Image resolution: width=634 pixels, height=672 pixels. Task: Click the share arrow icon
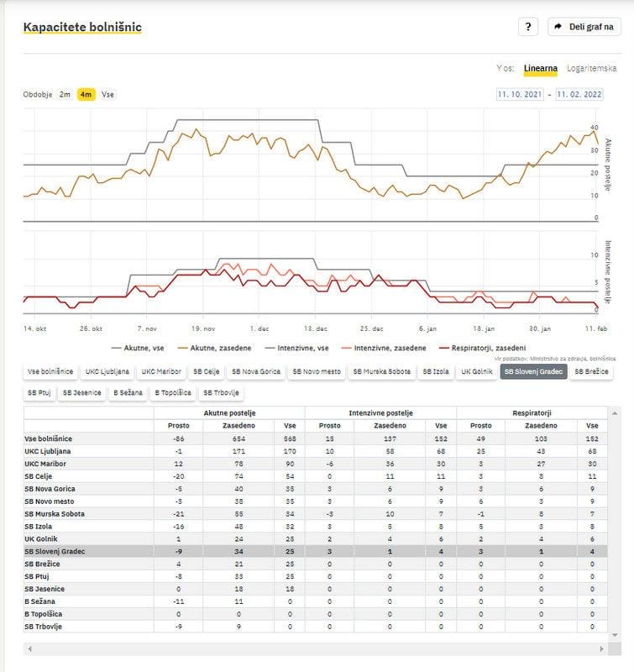point(559,27)
